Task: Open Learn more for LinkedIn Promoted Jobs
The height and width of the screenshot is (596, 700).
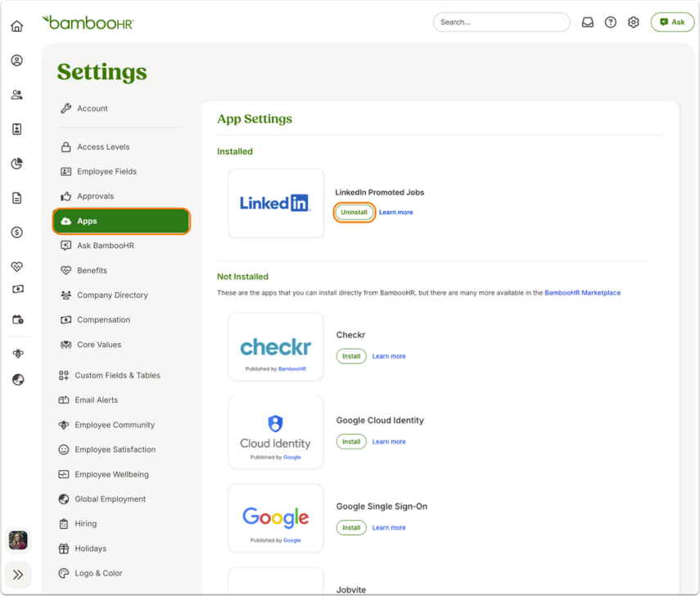Action: coord(396,213)
